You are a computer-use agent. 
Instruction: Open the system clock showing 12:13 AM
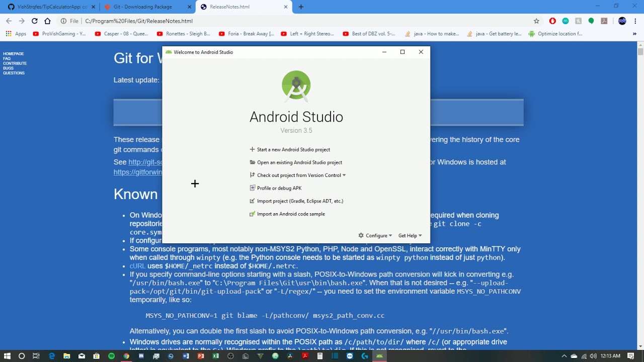[610, 356]
